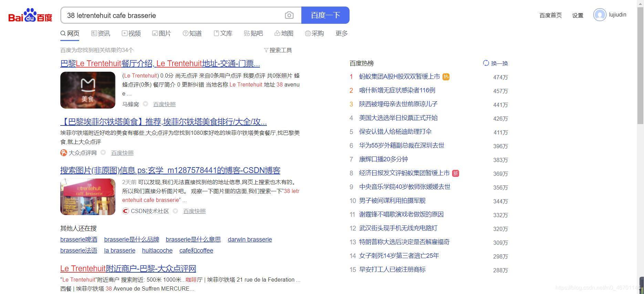Open hot topic 男子被间谍利用拍摄军舰
Screen dimensions: 644x294
392,201
